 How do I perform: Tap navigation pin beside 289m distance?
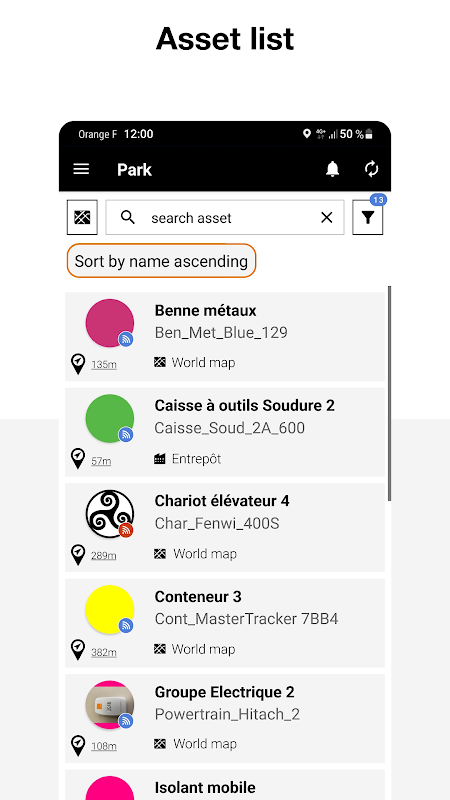click(x=78, y=555)
